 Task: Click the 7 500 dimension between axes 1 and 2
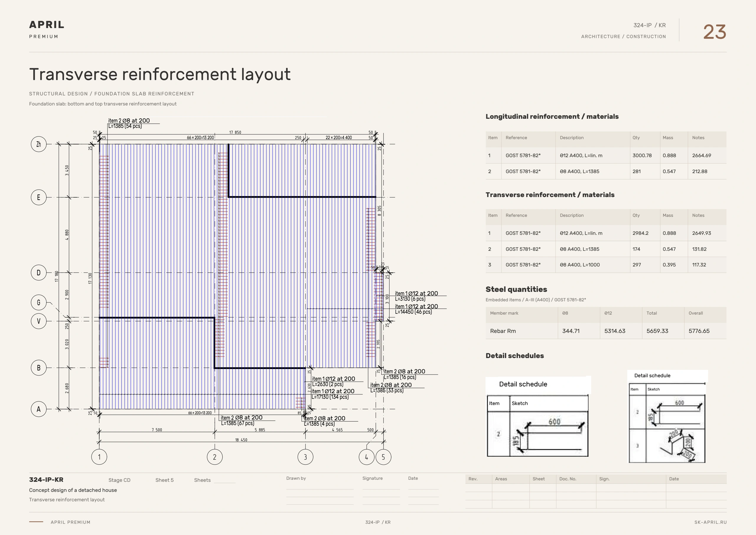click(157, 430)
